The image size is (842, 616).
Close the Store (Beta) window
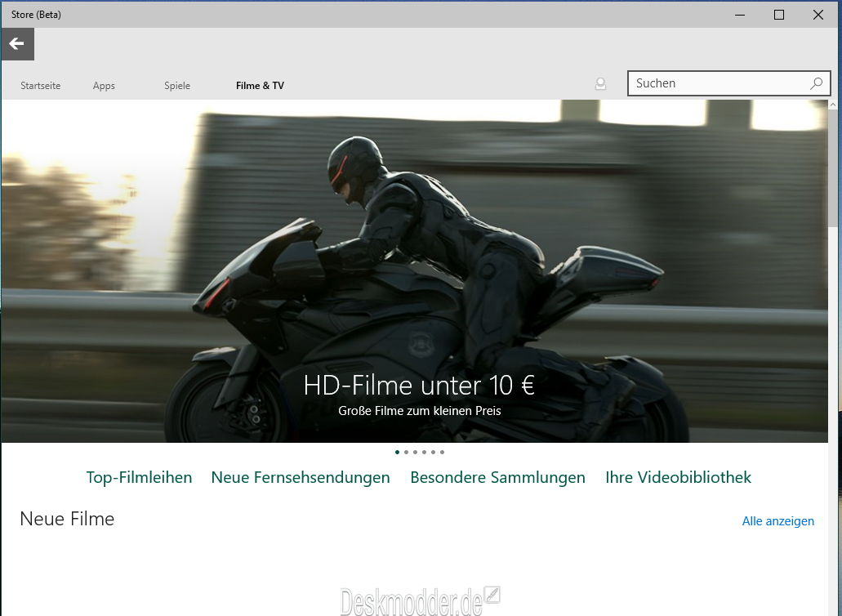[818, 15]
